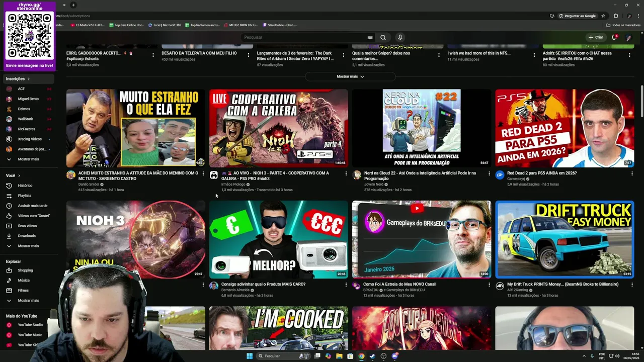
Task: Open Chrome extensions puzzle icon
Action: (616, 16)
